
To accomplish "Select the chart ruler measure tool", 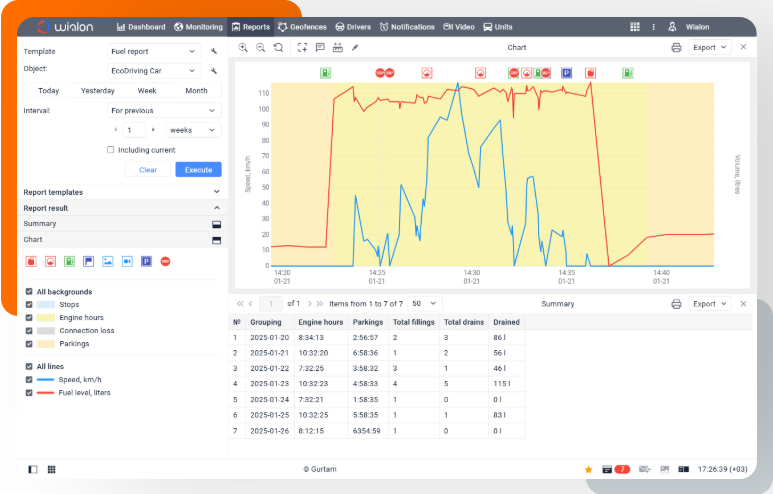I will tap(338, 47).
